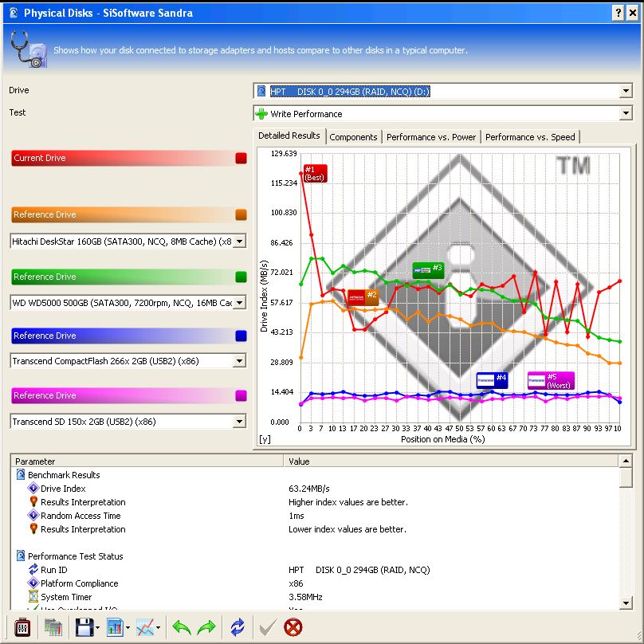Image resolution: width=644 pixels, height=644 pixels.
Task: Switch to the Components tab
Action: pos(353,137)
